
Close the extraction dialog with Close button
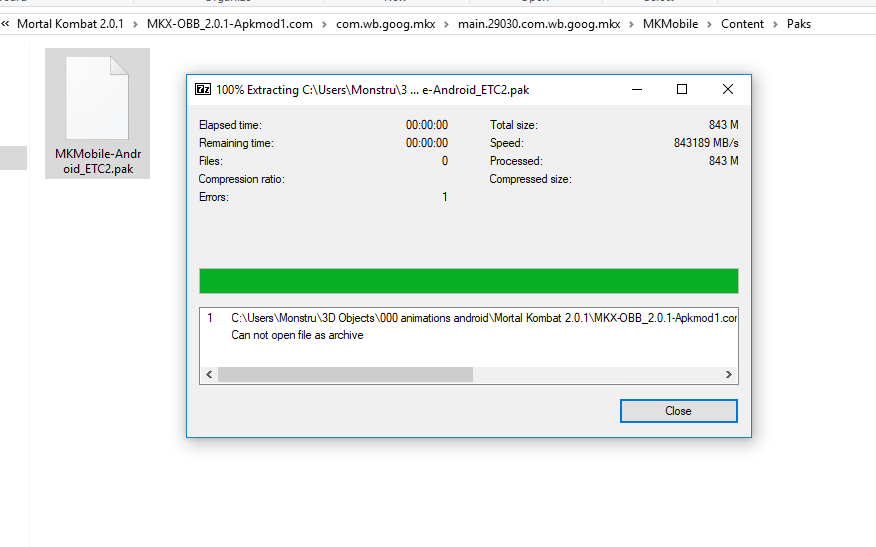(x=678, y=411)
